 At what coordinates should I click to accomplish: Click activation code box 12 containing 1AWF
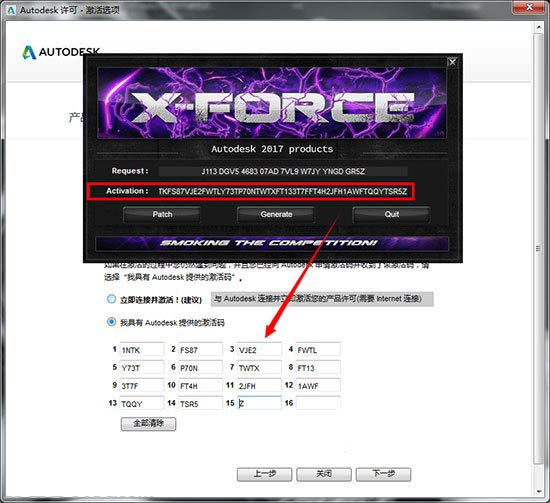pyautogui.click(x=318, y=386)
